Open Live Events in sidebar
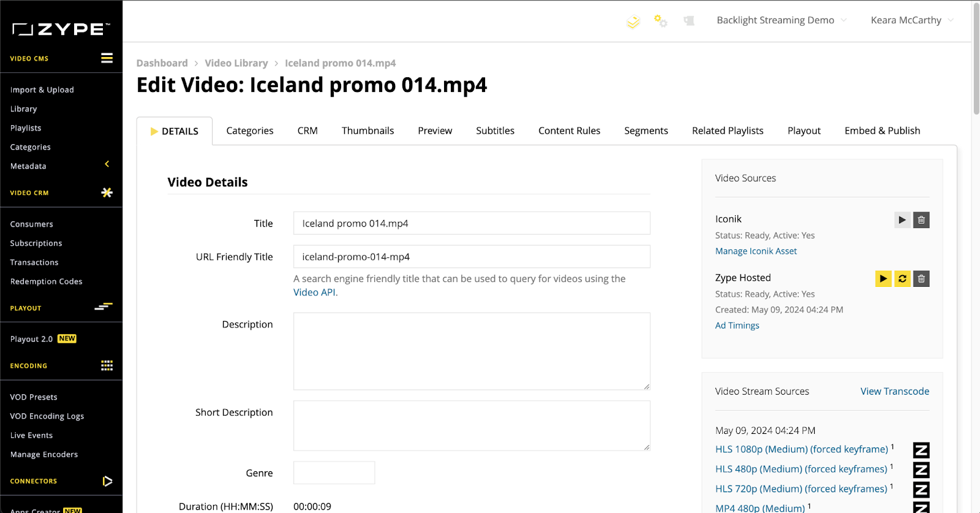 coord(31,435)
